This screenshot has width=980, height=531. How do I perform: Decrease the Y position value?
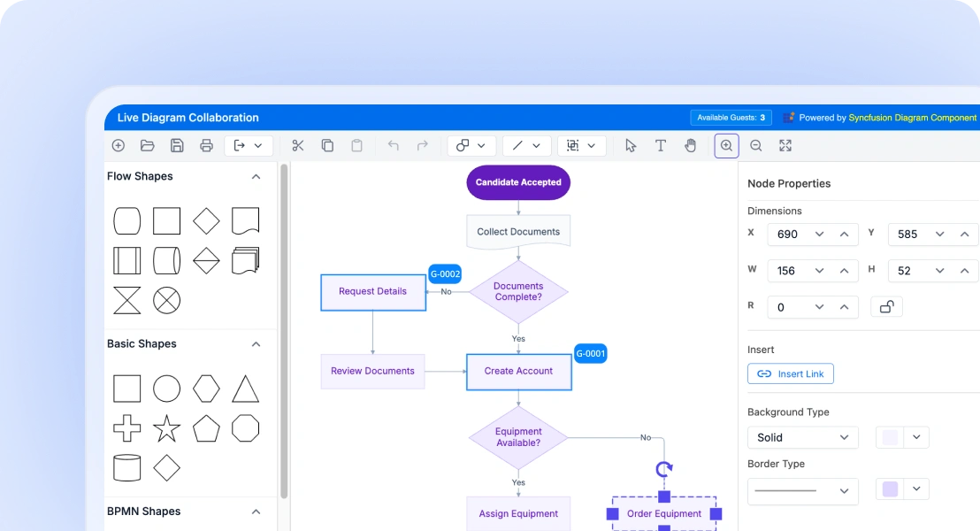940,235
